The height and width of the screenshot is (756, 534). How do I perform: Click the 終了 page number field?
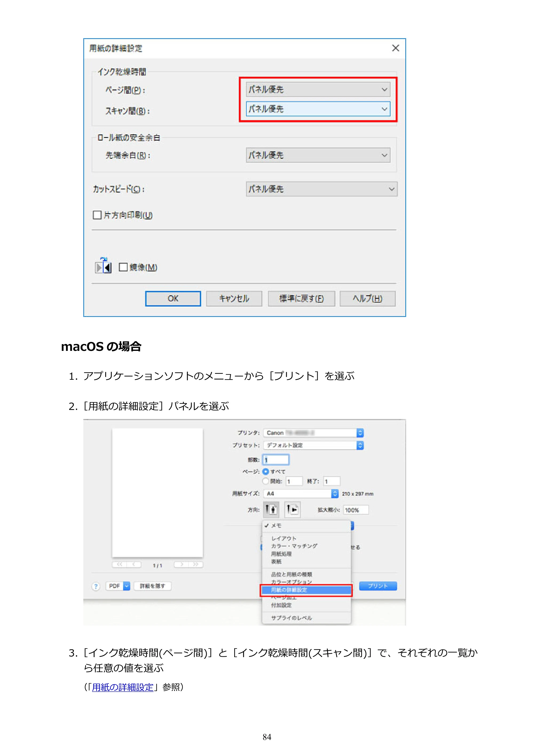(x=332, y=481)
